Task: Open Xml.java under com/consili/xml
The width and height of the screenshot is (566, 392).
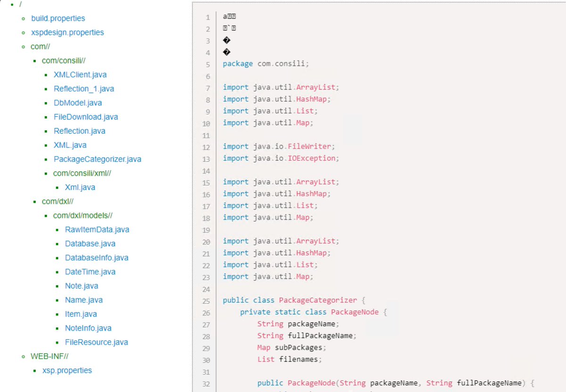Action: pyautogui.click(x=80, y=187)
